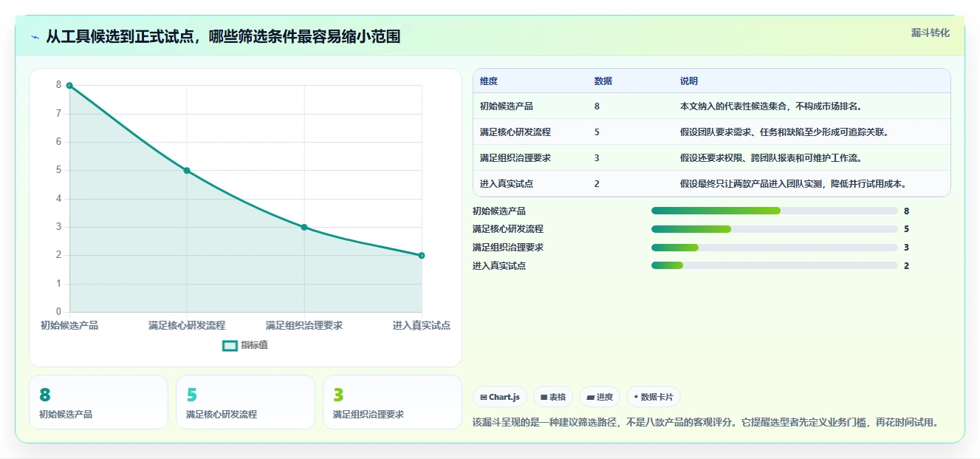Click the x-axis label 满足组织治理要求
980x459 pixels.
(x=304, y=325)
